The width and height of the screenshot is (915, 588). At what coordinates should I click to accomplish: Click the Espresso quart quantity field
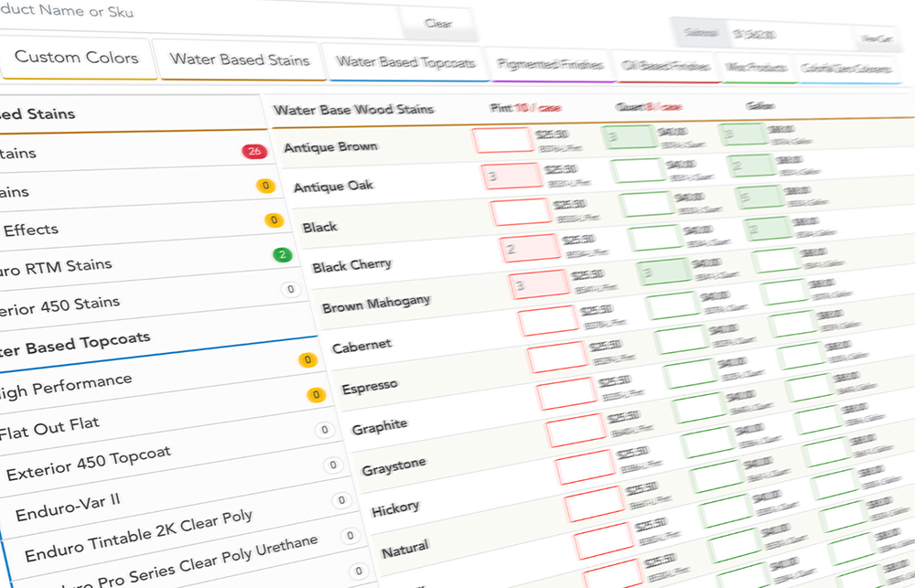pos(683,341)
